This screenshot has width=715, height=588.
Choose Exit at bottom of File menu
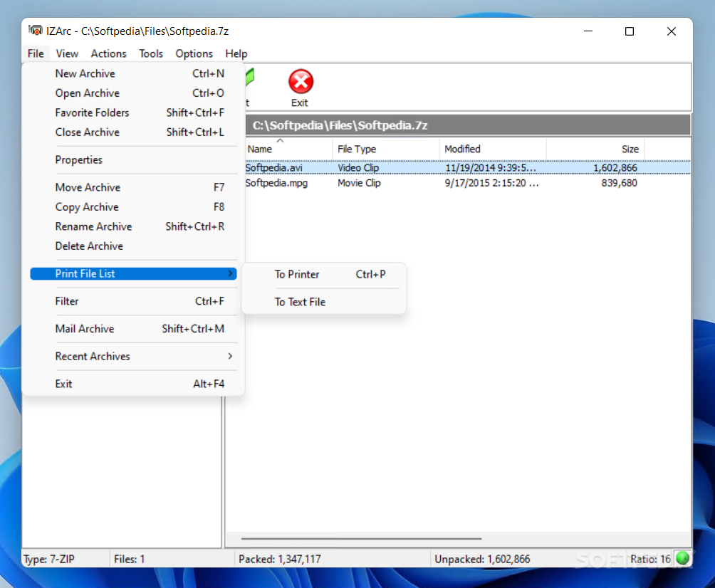click(133, 384)
